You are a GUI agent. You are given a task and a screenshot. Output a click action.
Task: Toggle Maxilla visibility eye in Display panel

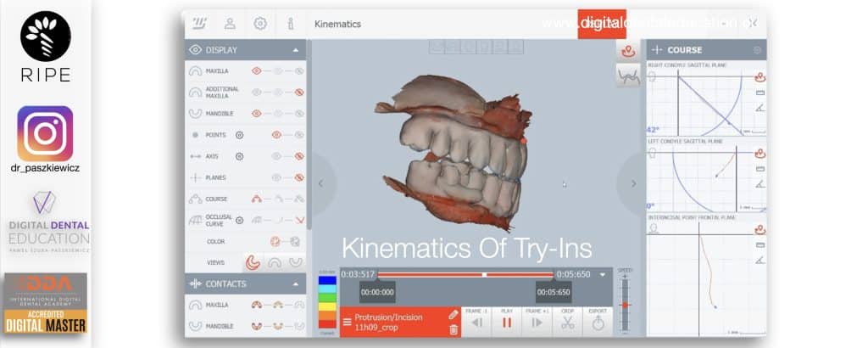click(x=256, y=71)
